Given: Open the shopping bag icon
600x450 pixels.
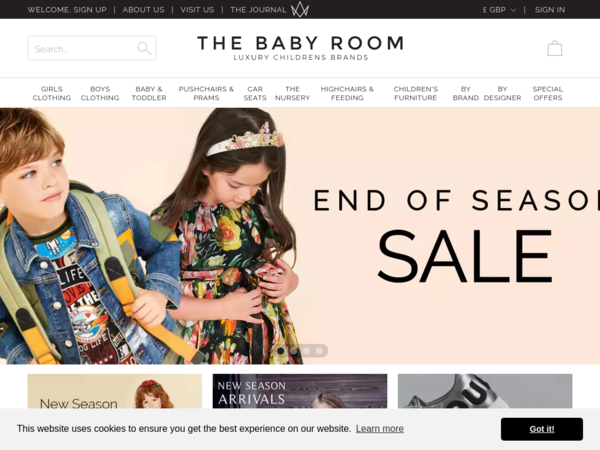Looking at the screenshot, I should point(554,48).
